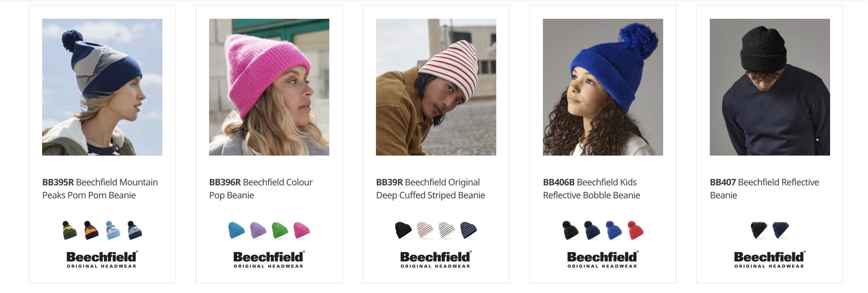Pick the green Colour Pop beanie swatch
868x293 pixels.
click(280, 230)
